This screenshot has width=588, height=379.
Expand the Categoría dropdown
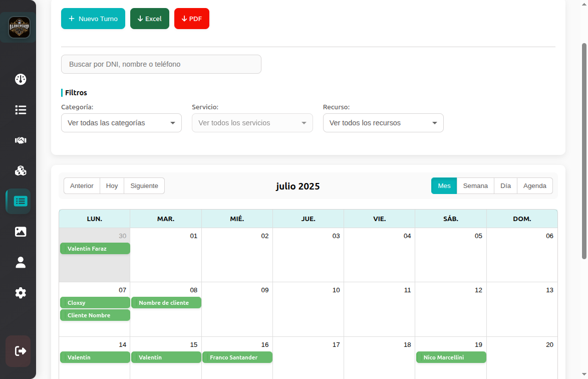(x=121, y=123)
